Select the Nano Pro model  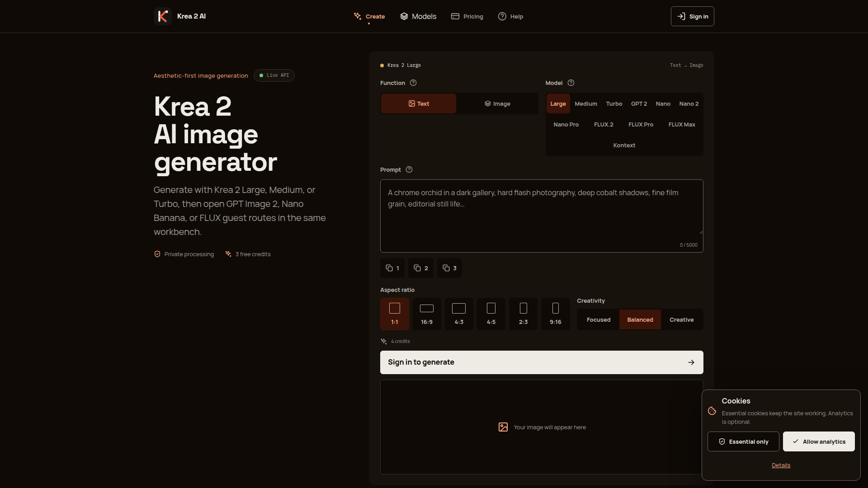[x=566, y=124]
